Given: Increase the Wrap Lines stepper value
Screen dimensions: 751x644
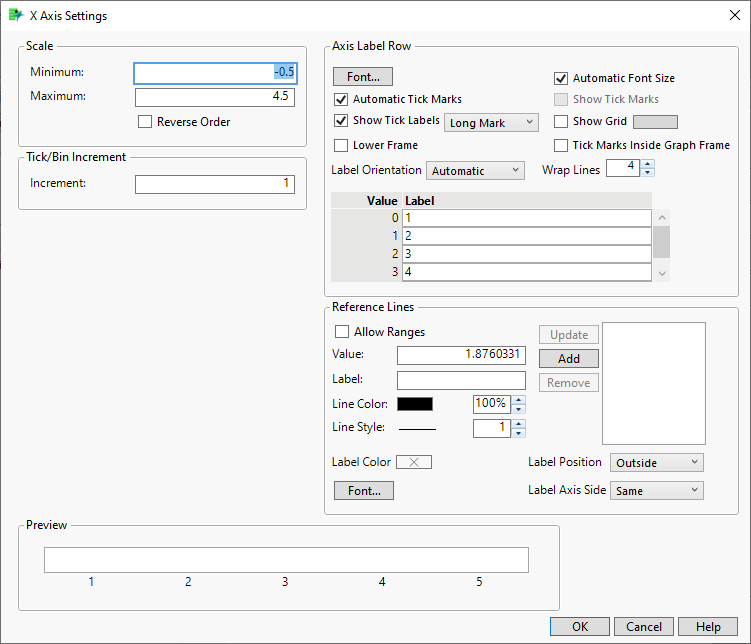Looking at the screenshot, I should coord(648,164).
